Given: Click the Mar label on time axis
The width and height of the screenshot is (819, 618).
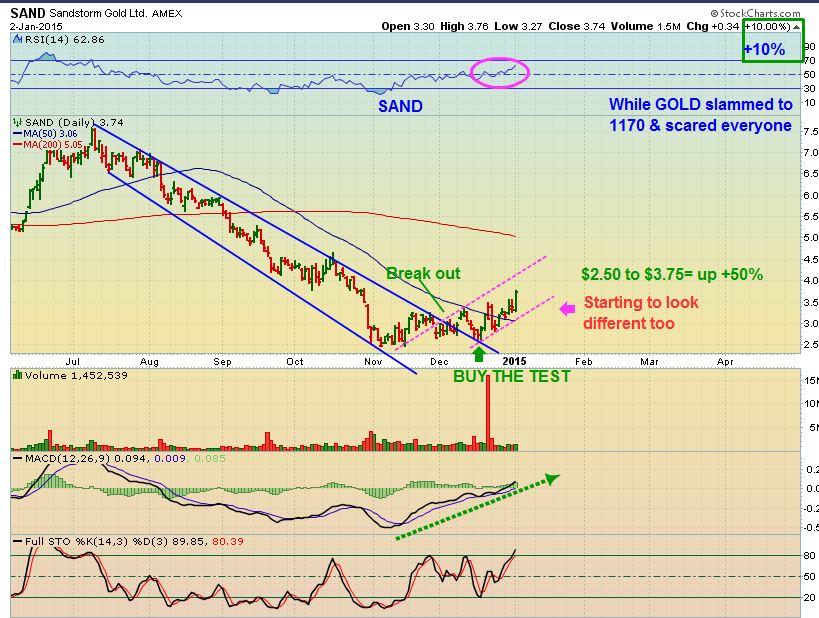Looking at the screenshot, I should pos(649,362).
